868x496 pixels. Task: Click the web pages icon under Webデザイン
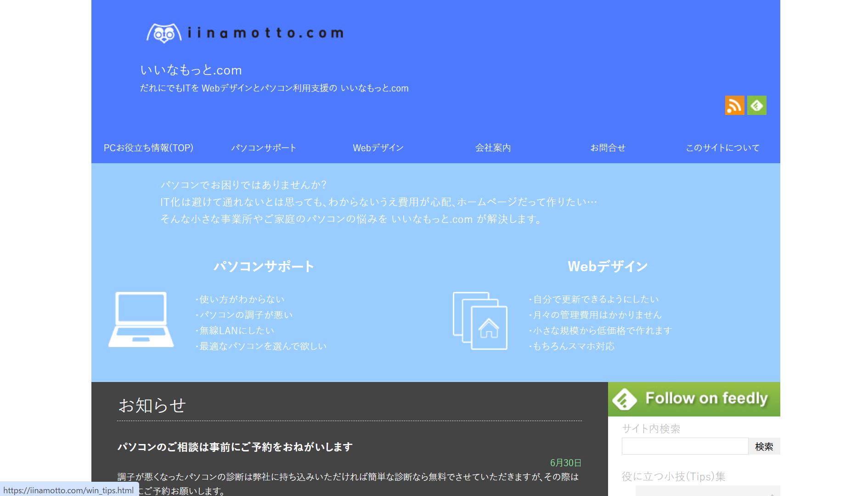480,321
